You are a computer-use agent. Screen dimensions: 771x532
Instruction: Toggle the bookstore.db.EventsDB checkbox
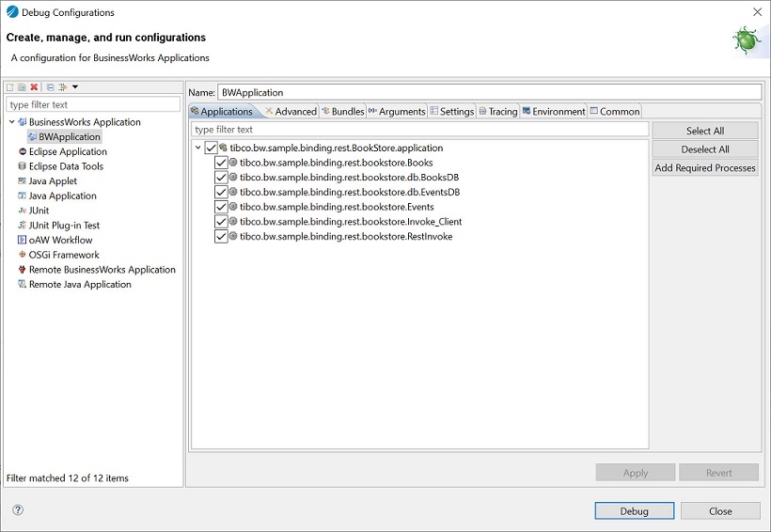pos(221,193)
